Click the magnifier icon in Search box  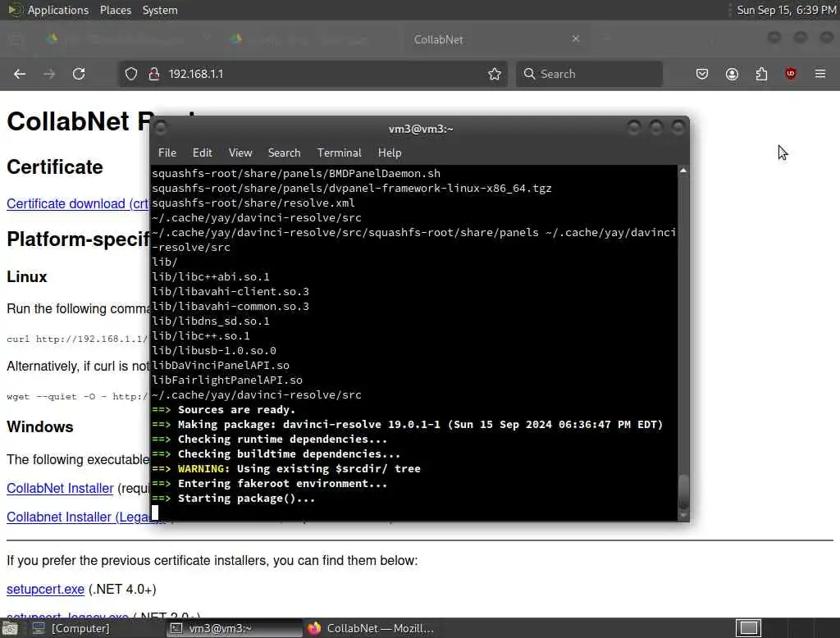click(x=529, y=73)
